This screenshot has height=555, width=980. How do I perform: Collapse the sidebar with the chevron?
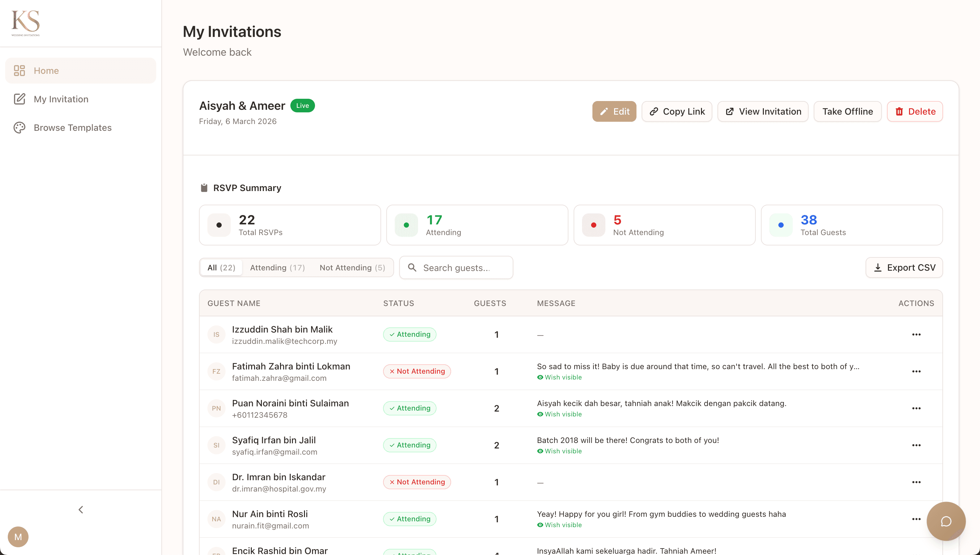(80, 509)
